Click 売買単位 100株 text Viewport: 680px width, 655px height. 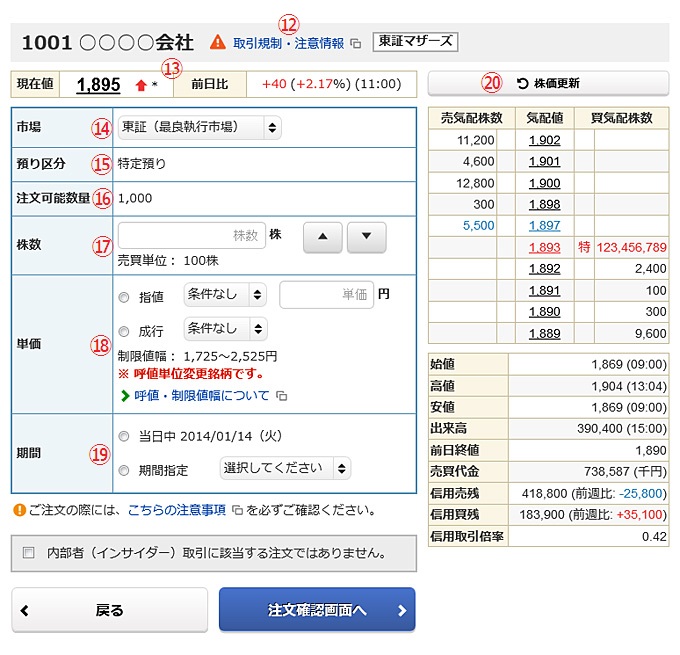click(168, 261)
